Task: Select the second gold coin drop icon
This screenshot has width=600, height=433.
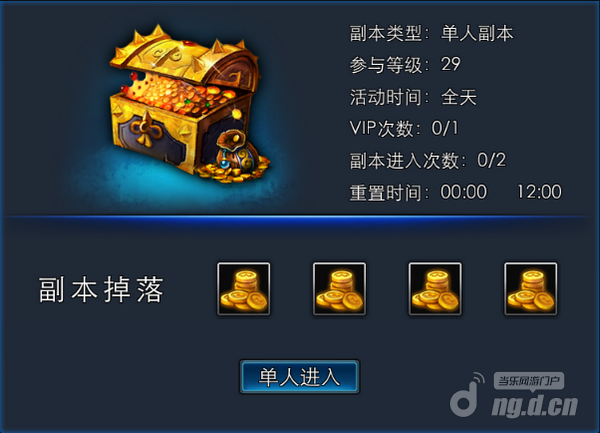Action: (x=339, y=289)
